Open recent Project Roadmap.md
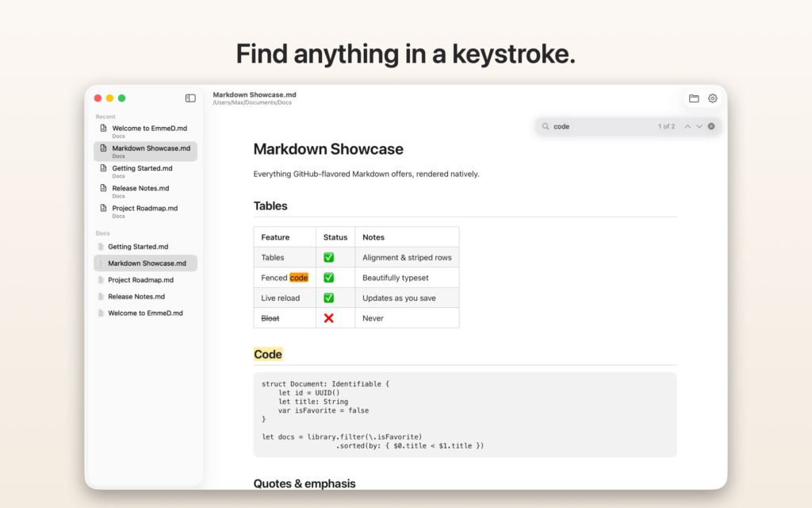 click(x=146, y=211)
